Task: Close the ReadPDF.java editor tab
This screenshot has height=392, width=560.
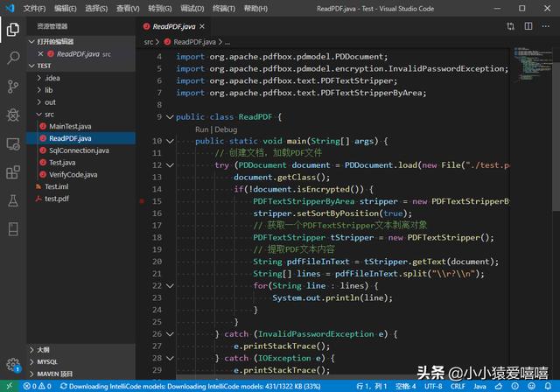Action: tap(202, 26)
